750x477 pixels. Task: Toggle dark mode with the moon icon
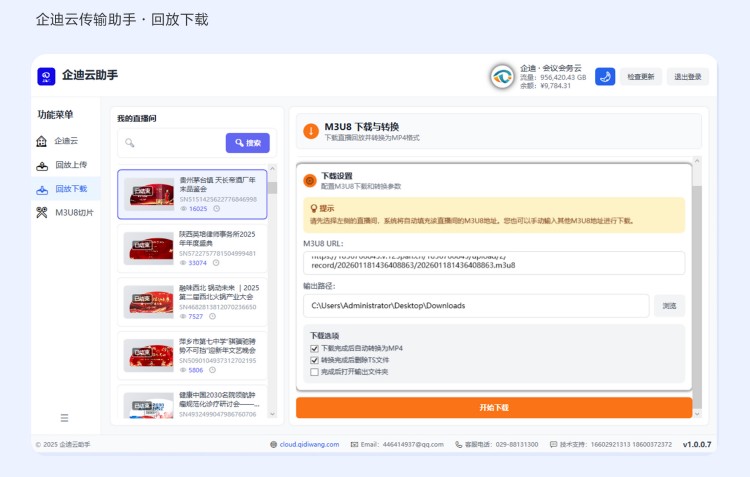tap(605, 76)
